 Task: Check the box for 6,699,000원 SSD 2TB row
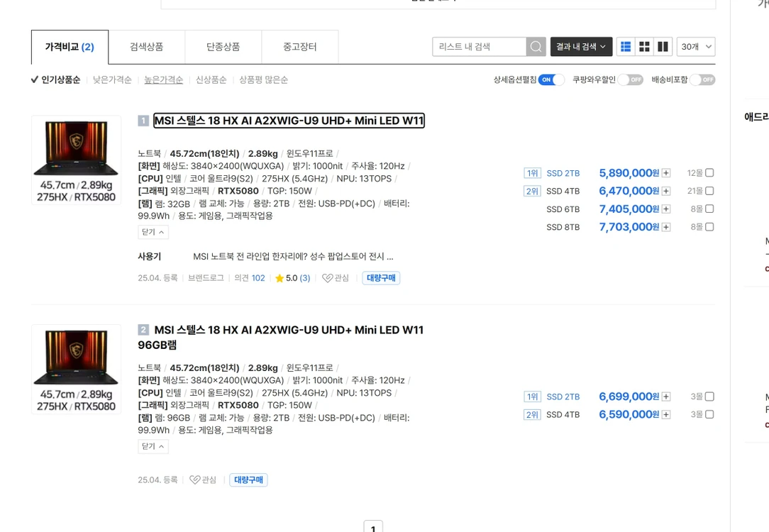click(709, 397)
